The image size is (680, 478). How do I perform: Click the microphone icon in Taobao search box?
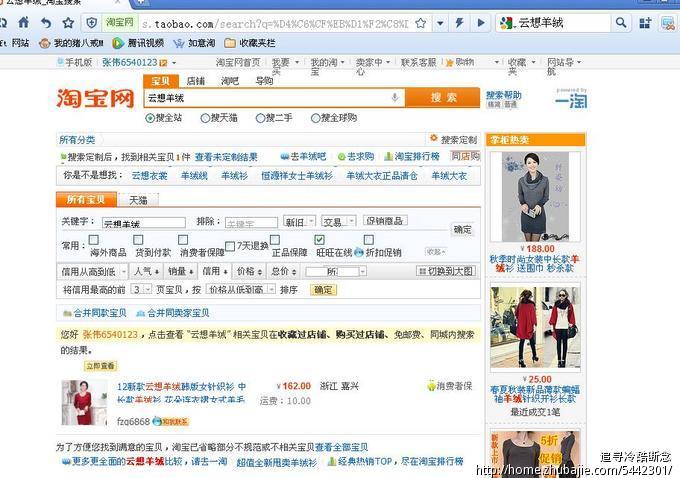395,98
